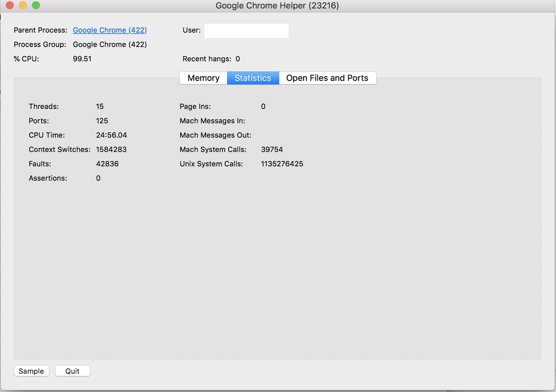
Task: Click the CPU Time label
Action: [47, 135]
